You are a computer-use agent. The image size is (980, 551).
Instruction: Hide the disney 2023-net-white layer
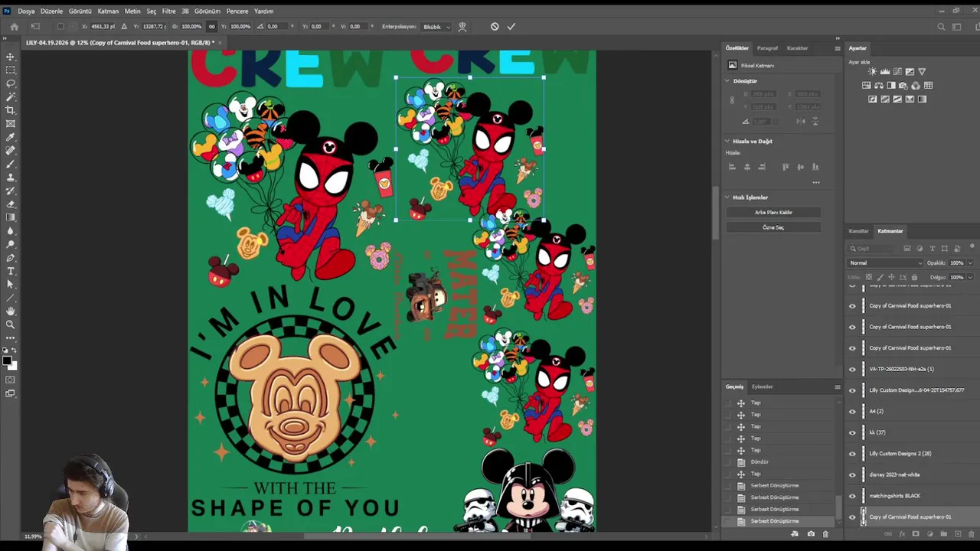[x=852, y=474]
